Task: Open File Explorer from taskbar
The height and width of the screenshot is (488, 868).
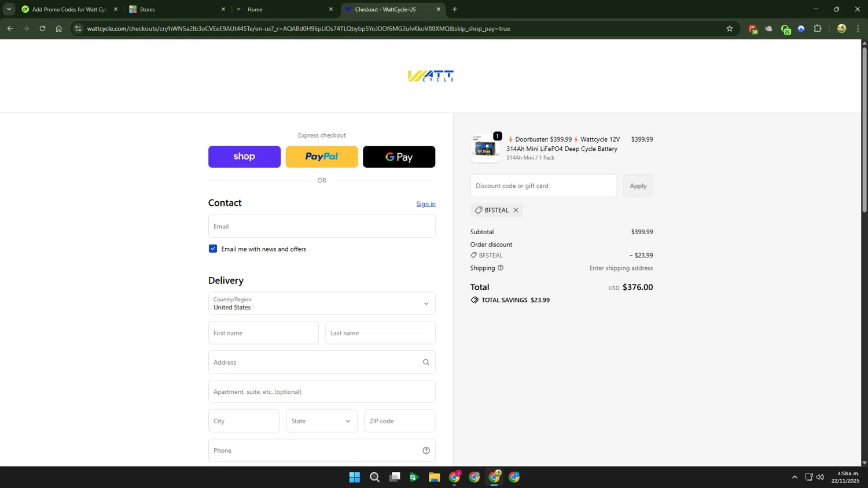Action: pyautogui.click(x=434, y=477)
